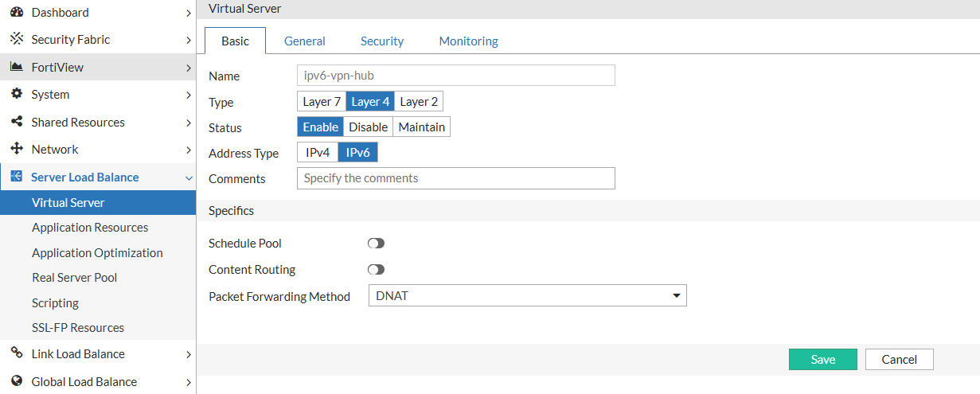Expand the System menu chevron
Screen dimensions: 980x394
188,95
